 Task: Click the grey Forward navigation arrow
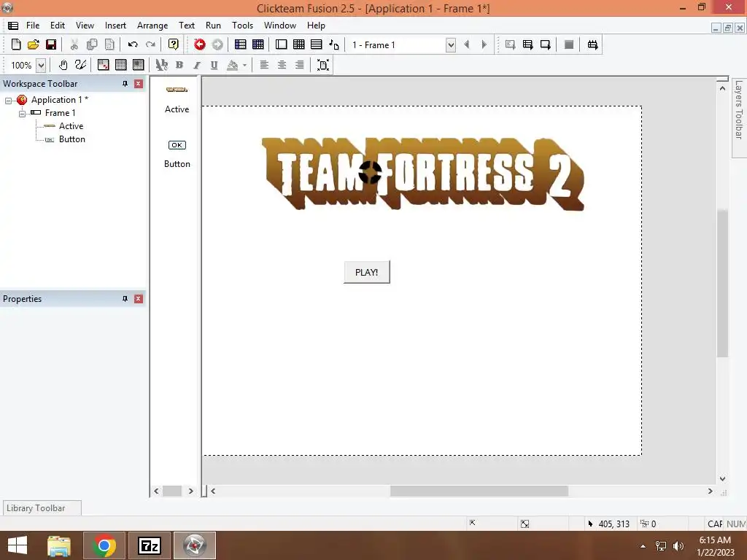[217, 44]
